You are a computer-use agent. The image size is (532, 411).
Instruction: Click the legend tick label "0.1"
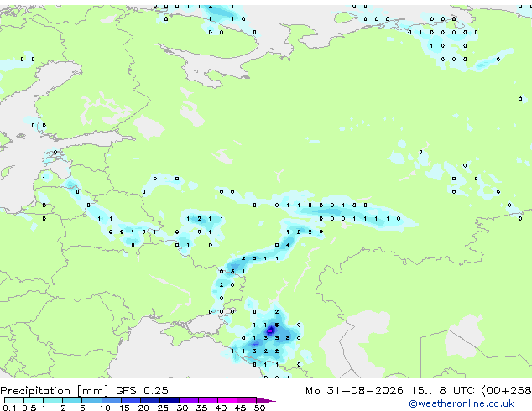(9, 408)
